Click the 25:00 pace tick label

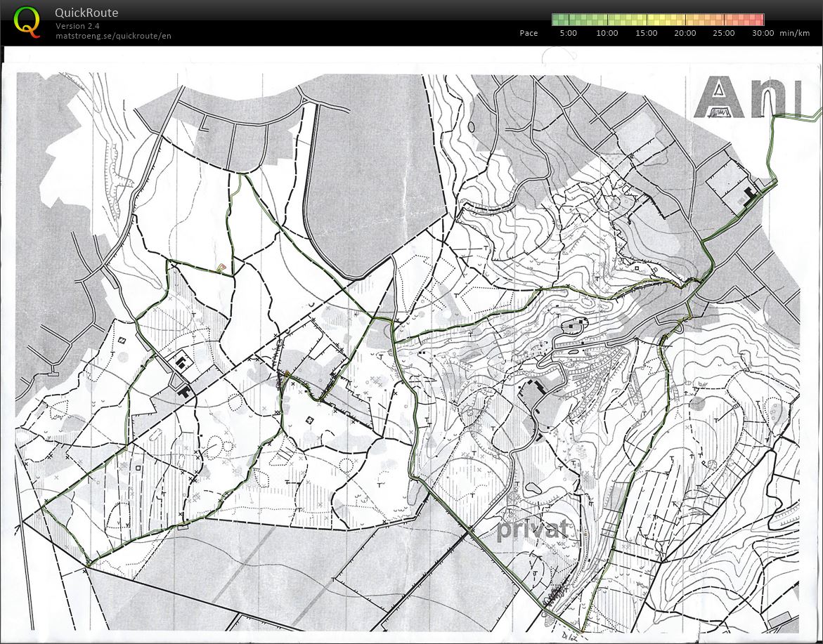(x=724, y=33)
